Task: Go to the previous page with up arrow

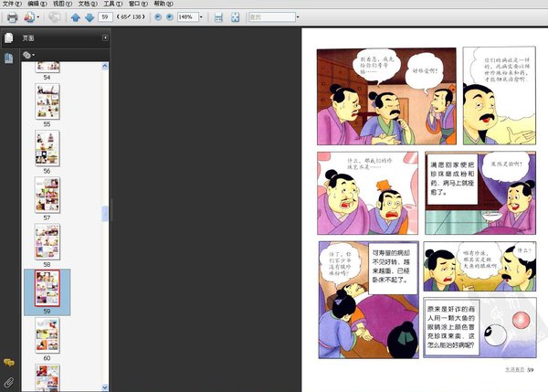Action: pyautogui.click(x=76, y=17)
